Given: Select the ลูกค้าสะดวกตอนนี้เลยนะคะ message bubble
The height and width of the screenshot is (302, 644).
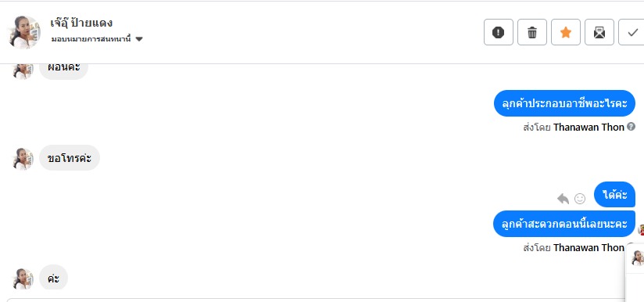Looking at the screenshot, I should coord(564,224).
